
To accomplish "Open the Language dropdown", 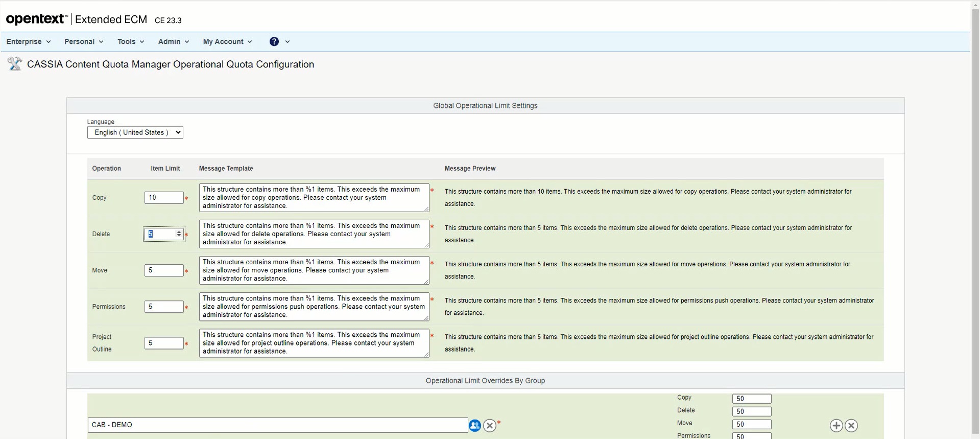I will (135, 132).
